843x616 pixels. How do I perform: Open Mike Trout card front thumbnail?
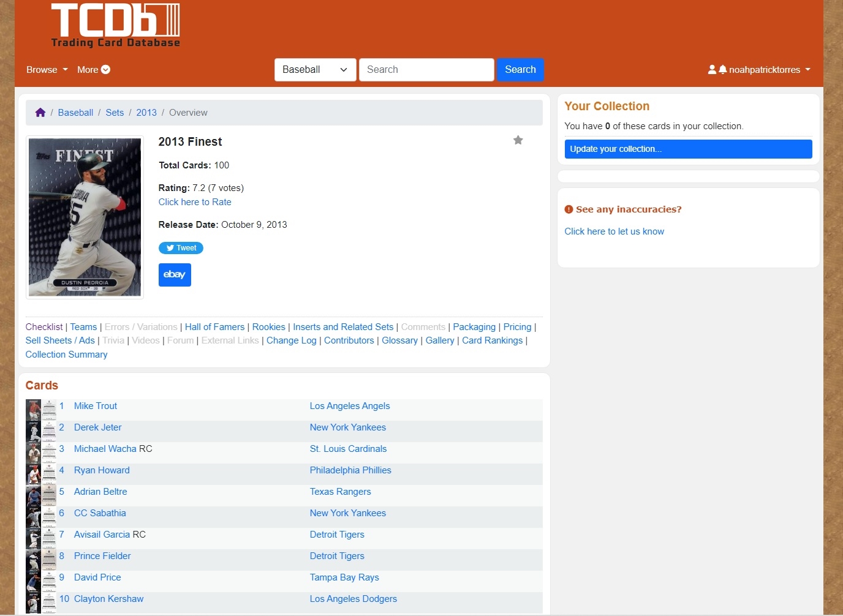coord(34,410)
